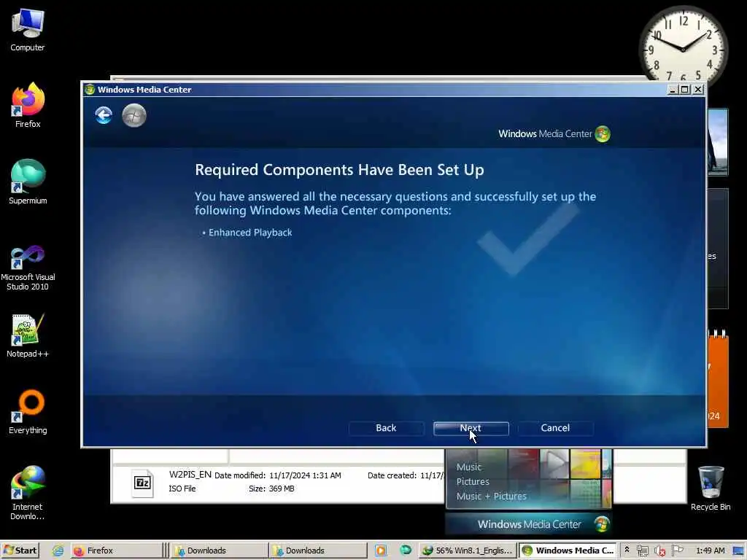Click the 1:49 AM taskbar clock
The image size is (747, 560).
710,551
